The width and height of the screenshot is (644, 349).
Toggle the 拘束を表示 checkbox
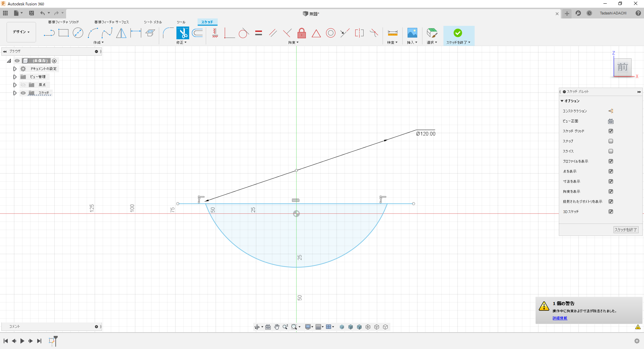pos(611,192)
